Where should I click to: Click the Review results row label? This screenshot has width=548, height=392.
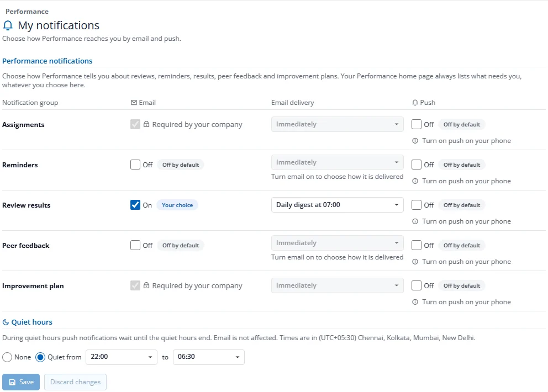(26, 205)
